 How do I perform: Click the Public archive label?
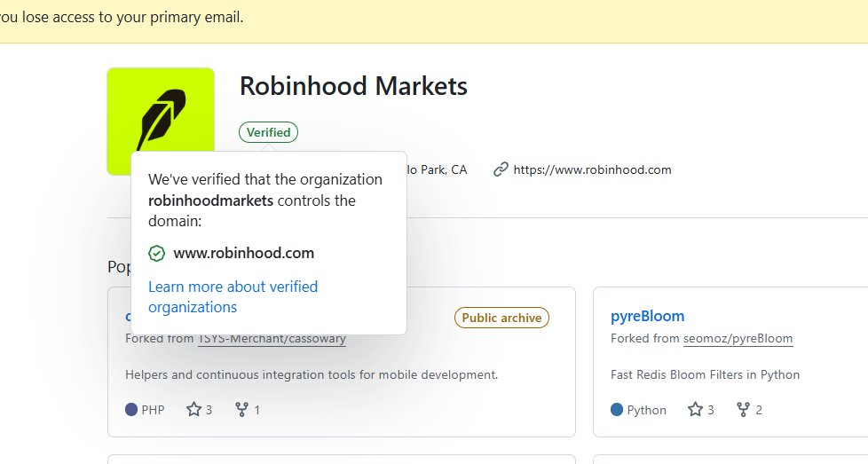501,318
